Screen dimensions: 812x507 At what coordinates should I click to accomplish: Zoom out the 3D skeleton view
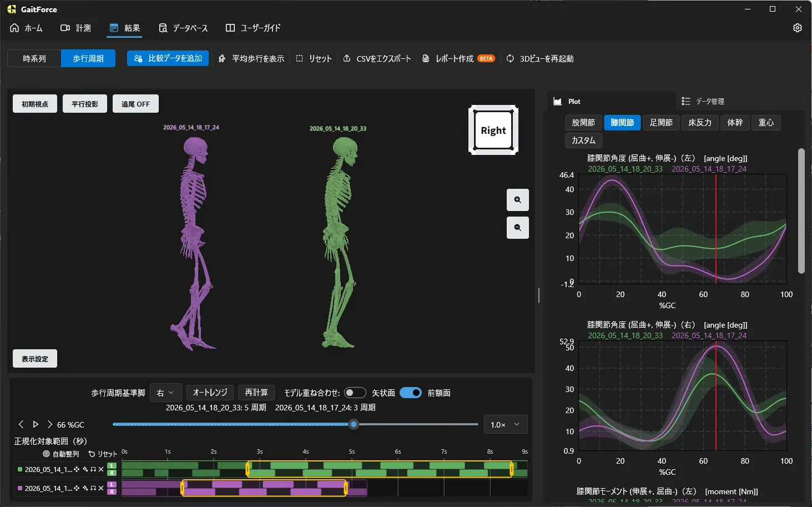click(518, 228)
